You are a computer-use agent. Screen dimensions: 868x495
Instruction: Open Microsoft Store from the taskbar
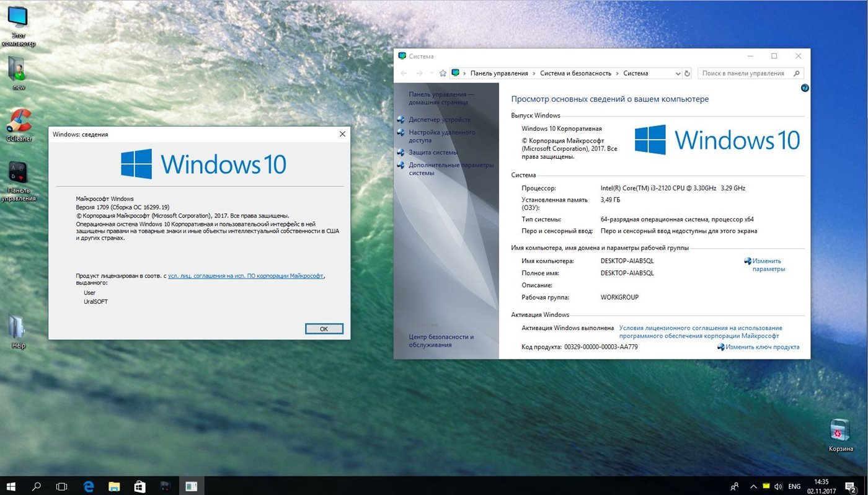(x=139, y=486)
